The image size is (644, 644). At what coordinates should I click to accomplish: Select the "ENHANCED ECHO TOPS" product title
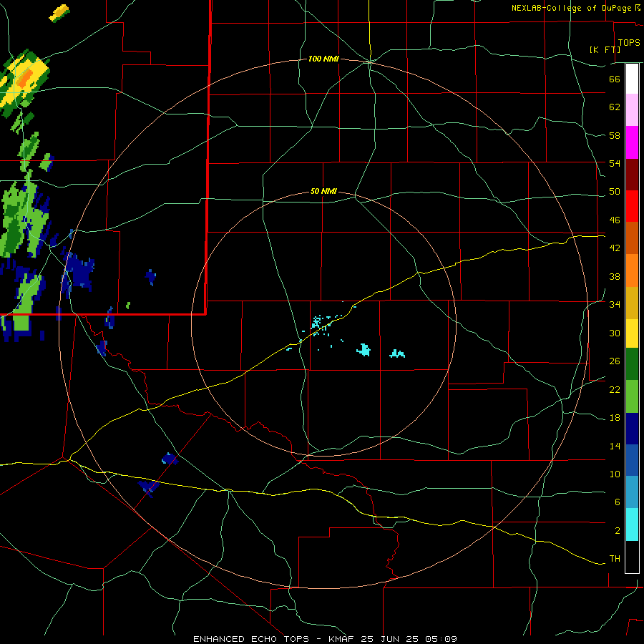(x=251, y=639)
